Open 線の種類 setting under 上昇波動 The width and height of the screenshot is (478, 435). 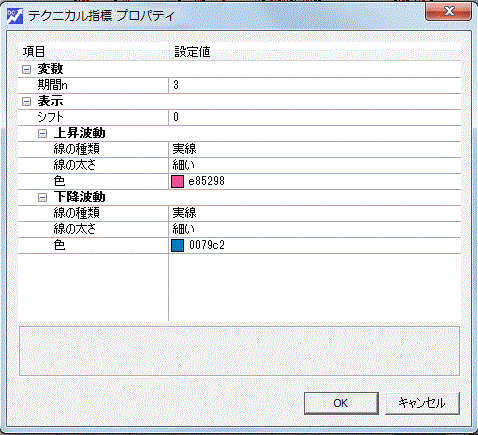315,149
